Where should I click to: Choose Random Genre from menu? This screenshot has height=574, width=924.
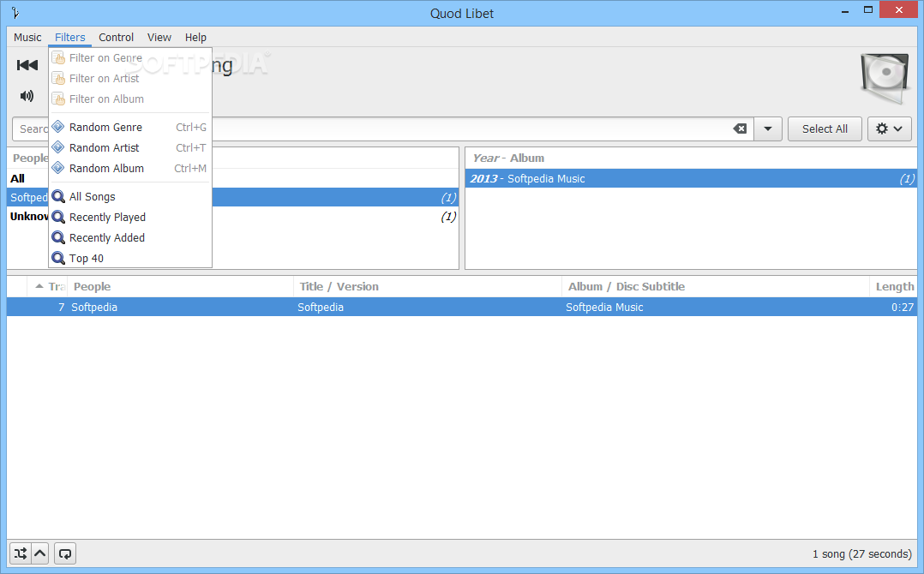(130, 127)
